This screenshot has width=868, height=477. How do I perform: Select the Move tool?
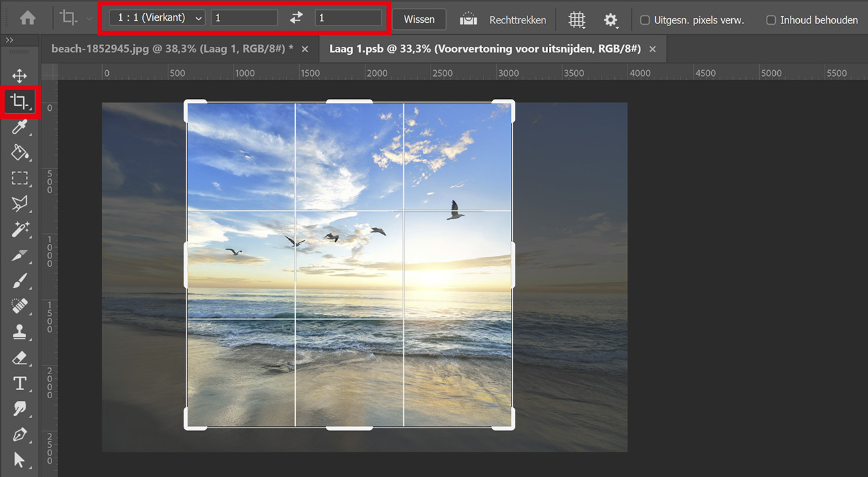coord(20,75)
